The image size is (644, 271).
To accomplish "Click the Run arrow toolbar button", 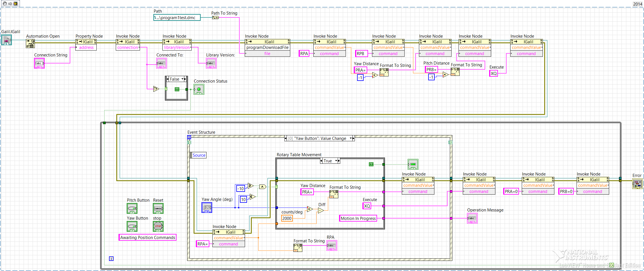I will 10,4.
